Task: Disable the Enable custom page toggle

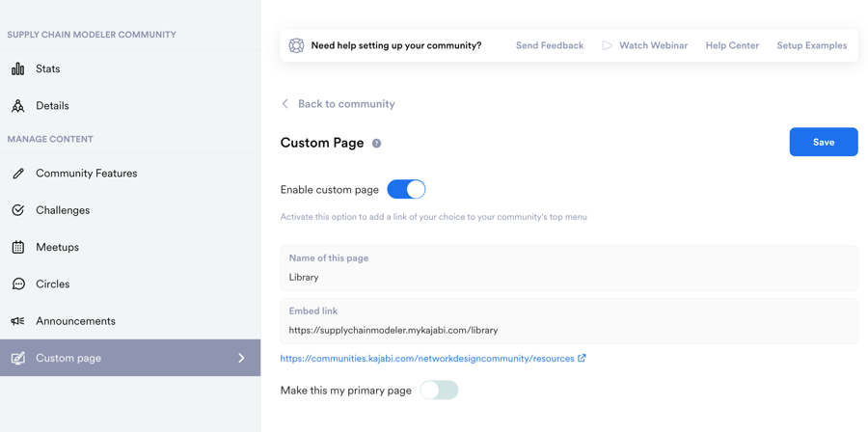Action: tap(406, 190)
